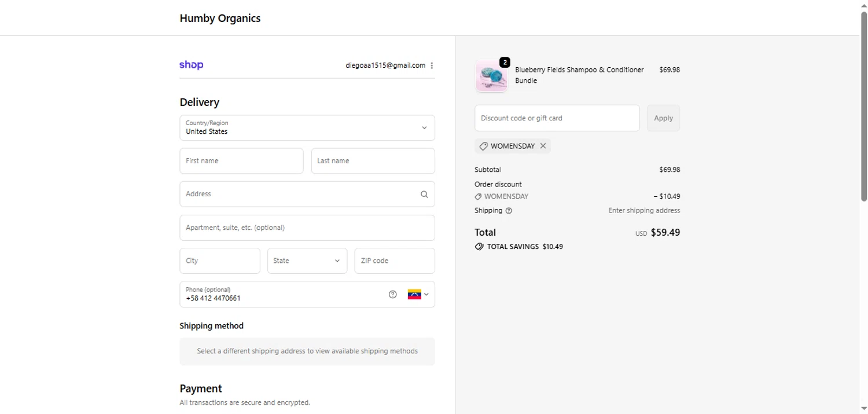Click the $59.49 total amount
868x414 pixels.
665,233
